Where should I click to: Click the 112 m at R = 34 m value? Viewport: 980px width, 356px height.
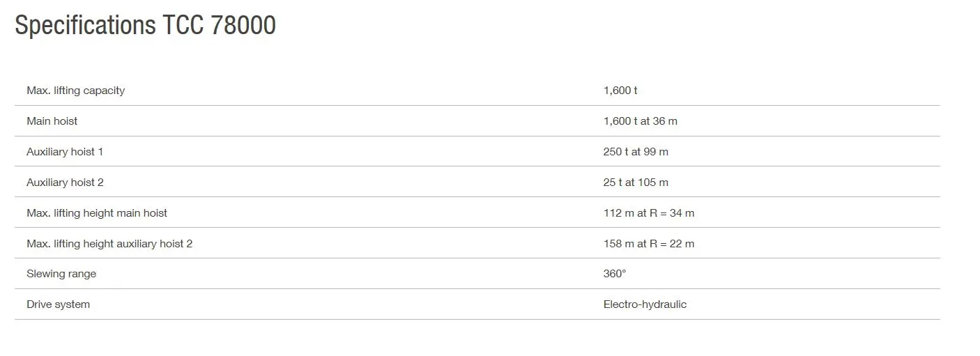coord(649,213)
